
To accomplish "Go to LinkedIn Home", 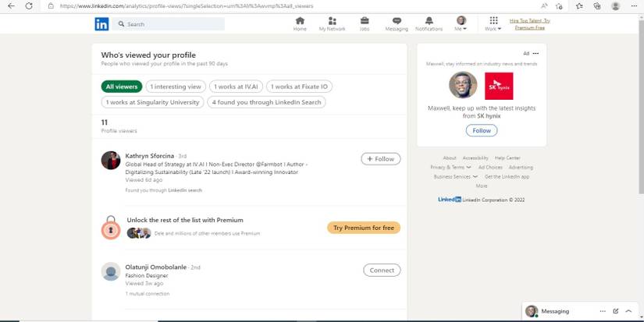I will point(300,24).
